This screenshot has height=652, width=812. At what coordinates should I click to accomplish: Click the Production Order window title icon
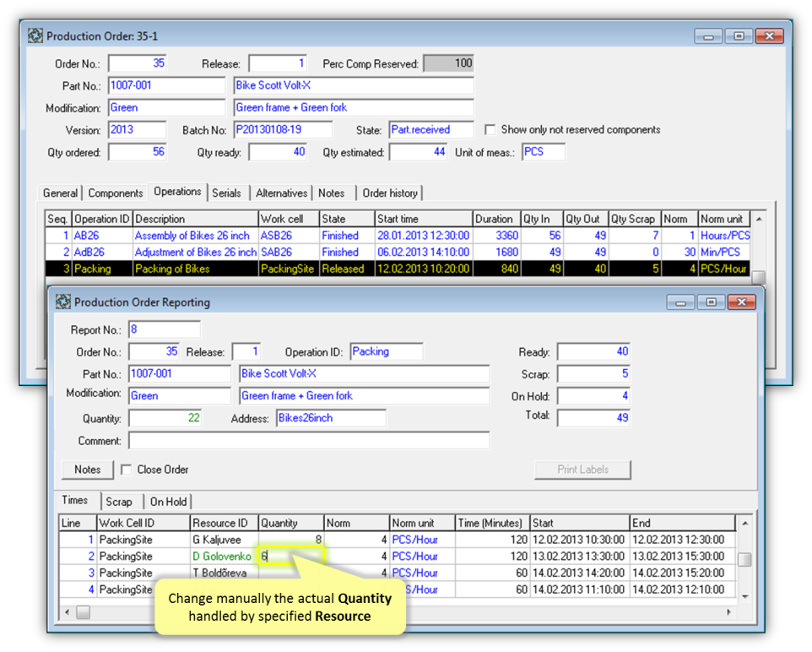[x=35, y=35]
